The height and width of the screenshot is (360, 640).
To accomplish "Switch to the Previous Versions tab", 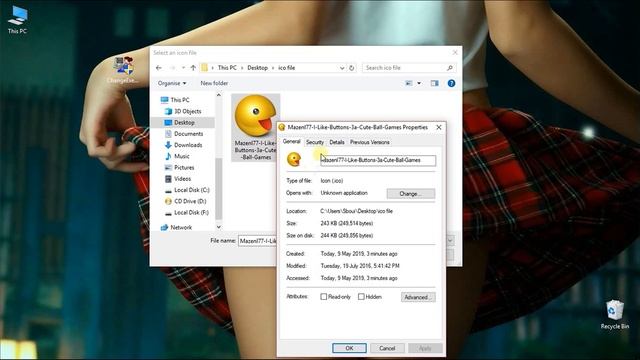I will [x=370, y=142].
